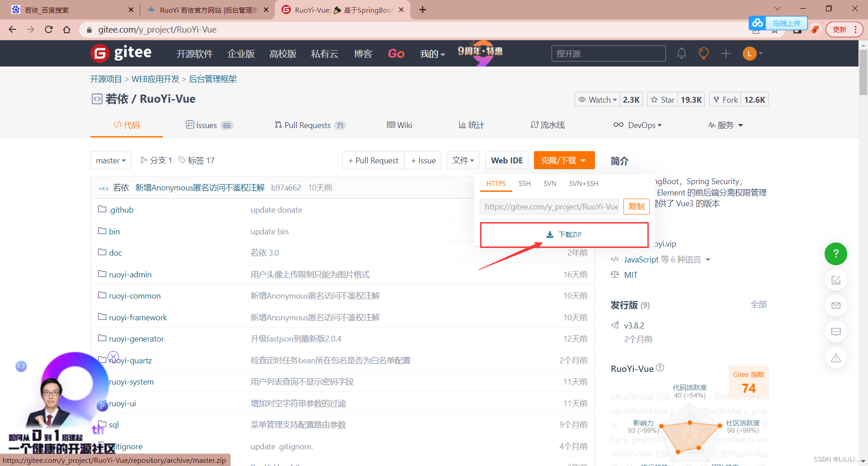868x466 pixels.
Task: Open the Pull Requests tab
Action: tap(310, 125)
